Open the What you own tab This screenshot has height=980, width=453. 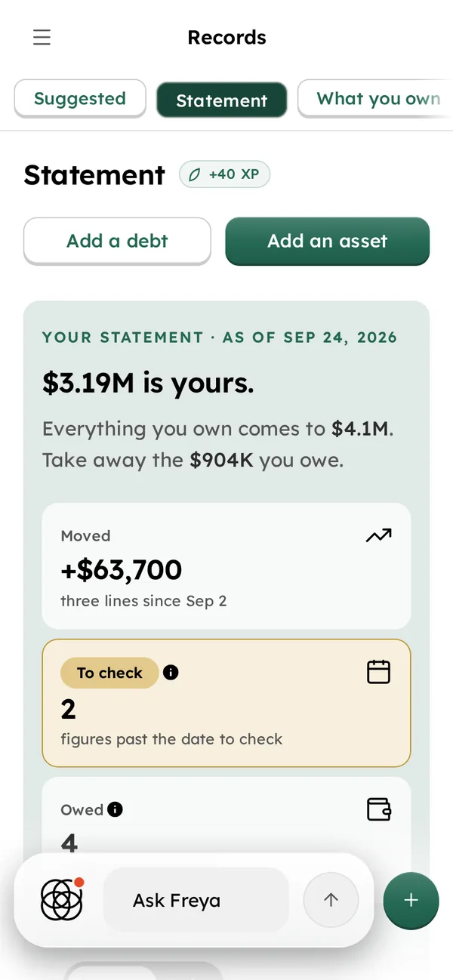[x=375, y=99]
